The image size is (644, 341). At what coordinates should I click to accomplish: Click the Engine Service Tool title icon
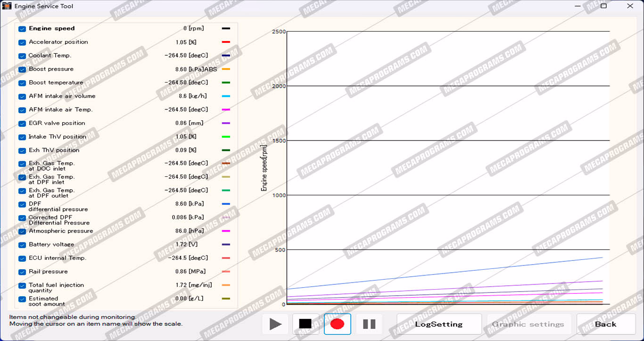pyautogui.click(x=7, y=6)
